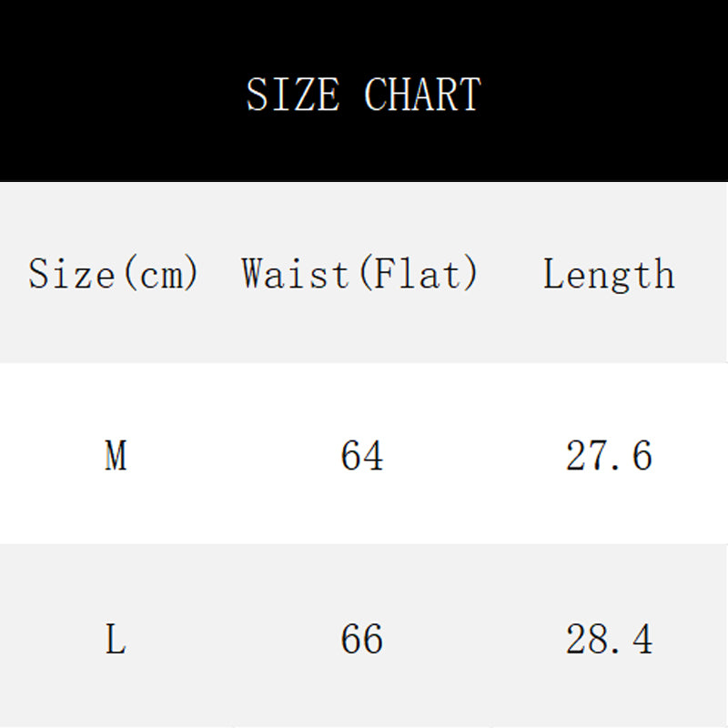Select the Waist(Flat) column header

coord(360,274)
